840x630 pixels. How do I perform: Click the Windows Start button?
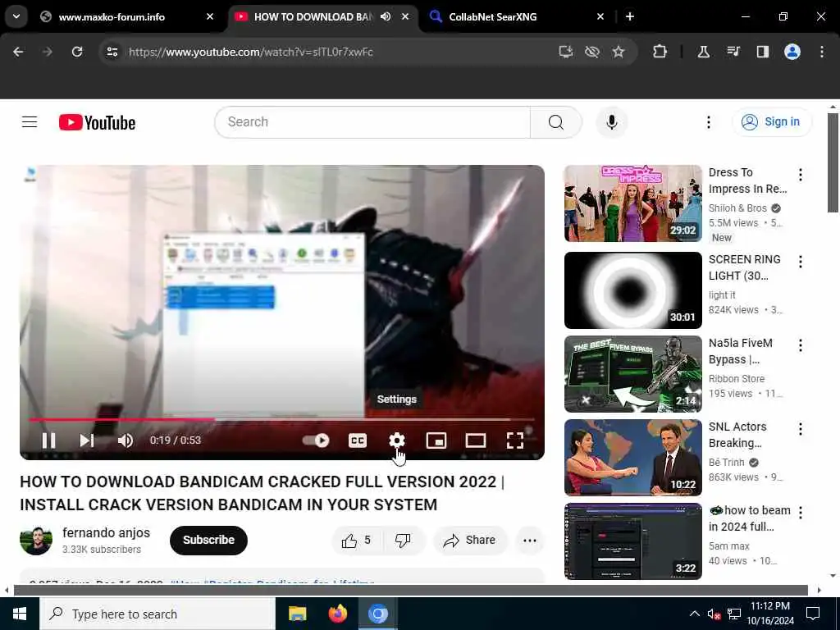click(x=20, y=614)
